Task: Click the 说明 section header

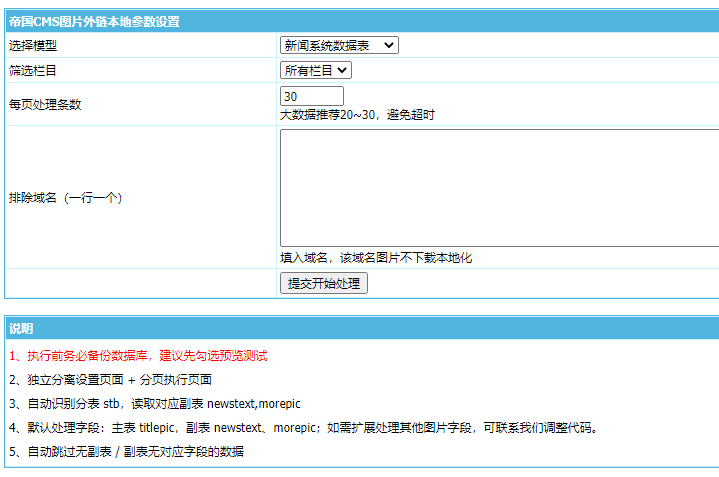Action: (x=21, y=328)
